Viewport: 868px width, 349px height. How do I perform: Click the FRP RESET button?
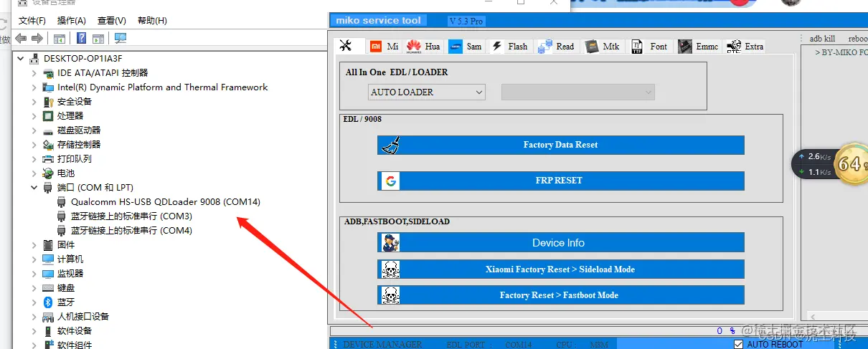tap(561, 181)
